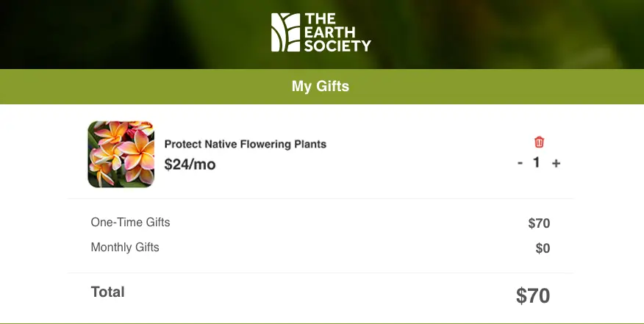
Task: Click the Total label
Action: pos(107,292)
